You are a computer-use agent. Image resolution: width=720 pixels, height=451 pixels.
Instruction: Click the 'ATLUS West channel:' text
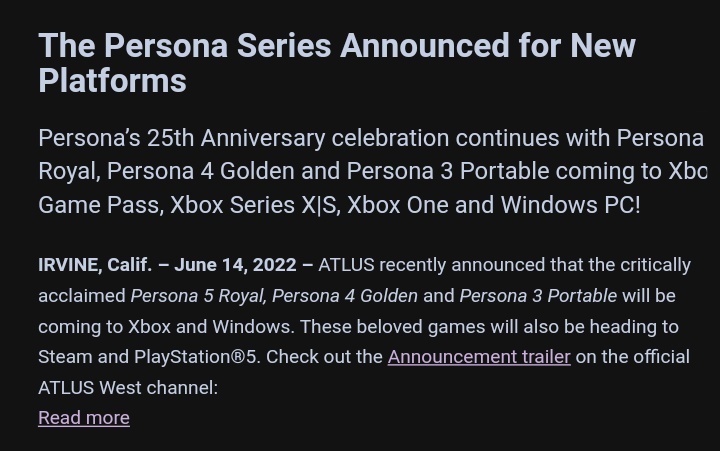click(128, 388)
